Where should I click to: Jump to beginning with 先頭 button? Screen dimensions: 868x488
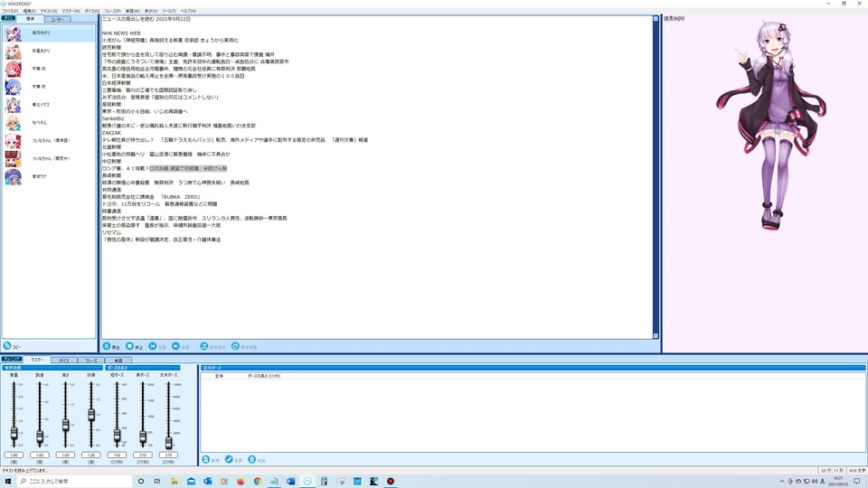[157, 346]
